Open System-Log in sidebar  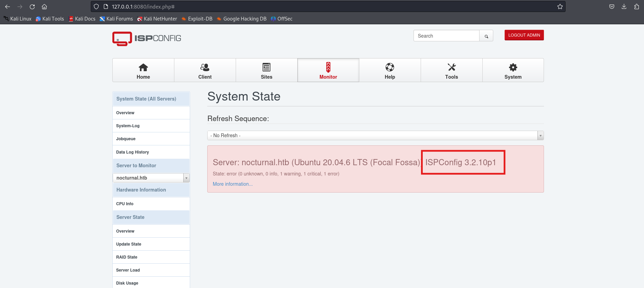click(128, 126)
